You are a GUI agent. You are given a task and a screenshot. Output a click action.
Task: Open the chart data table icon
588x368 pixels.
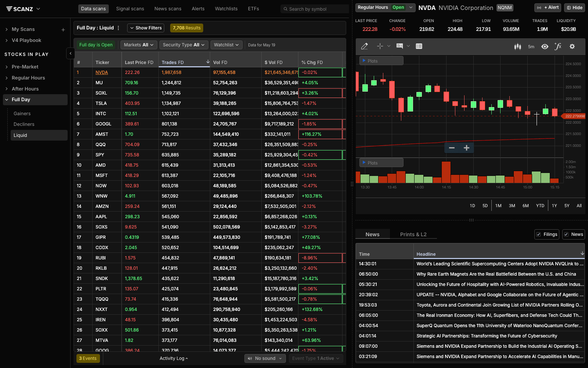pyautogui.click(x=419, y=46)
